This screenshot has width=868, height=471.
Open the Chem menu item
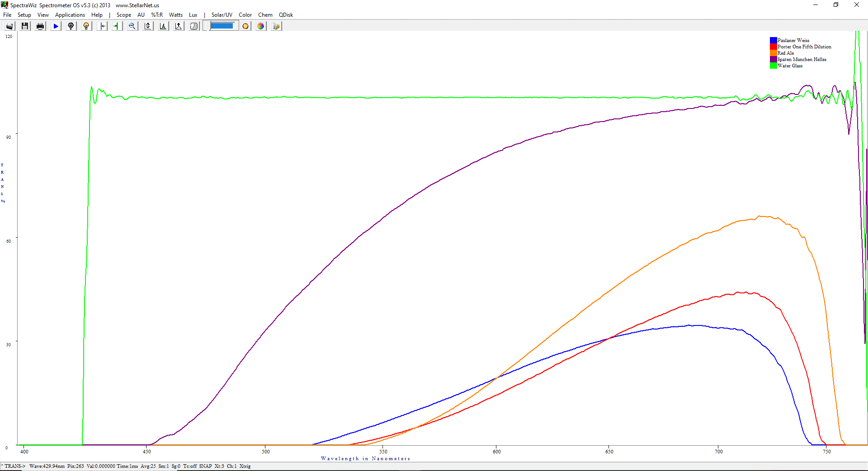(265, 15)
